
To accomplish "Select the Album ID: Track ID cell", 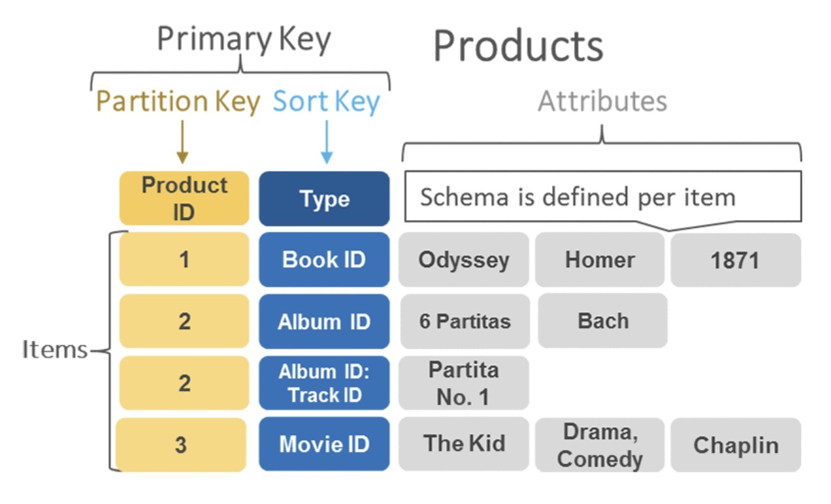I will pos(324,383).
